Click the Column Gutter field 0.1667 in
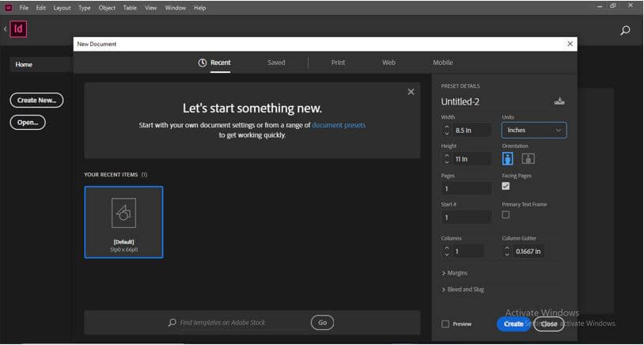 (528, 252)
